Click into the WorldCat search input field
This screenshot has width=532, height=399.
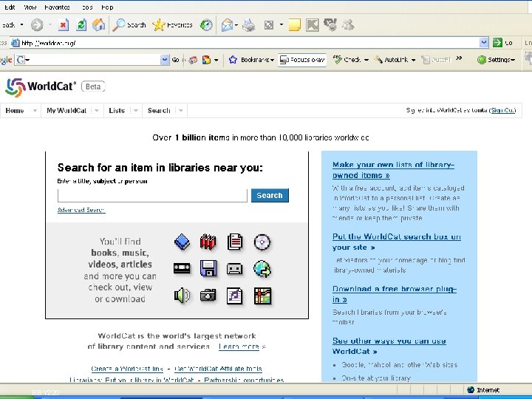152,195
